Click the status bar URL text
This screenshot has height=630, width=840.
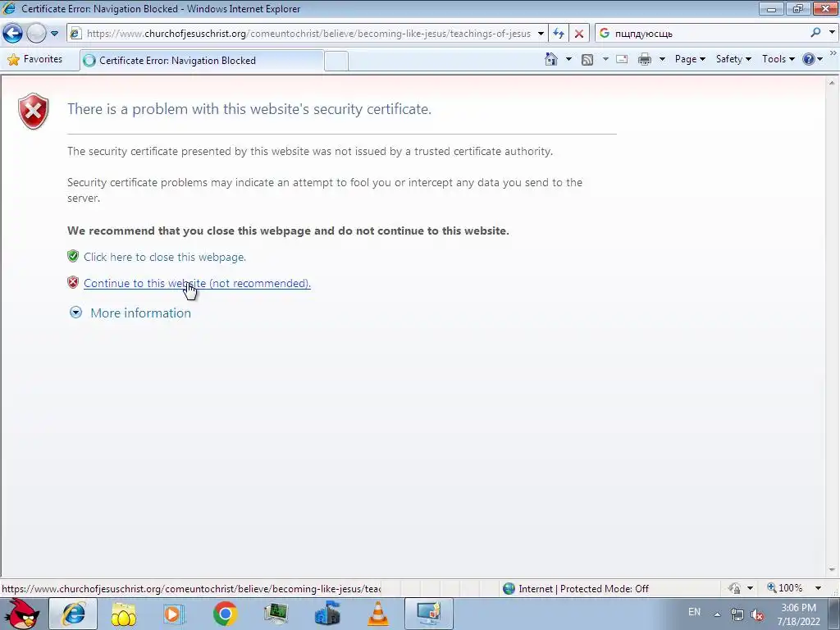tap(191, 589)
